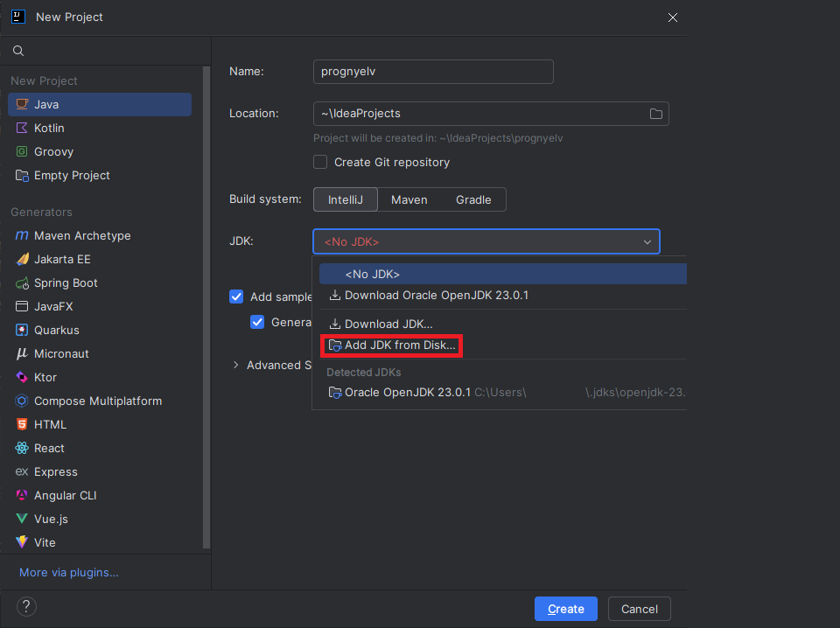Enable Create Git repository checkbox

click(320, 162)
